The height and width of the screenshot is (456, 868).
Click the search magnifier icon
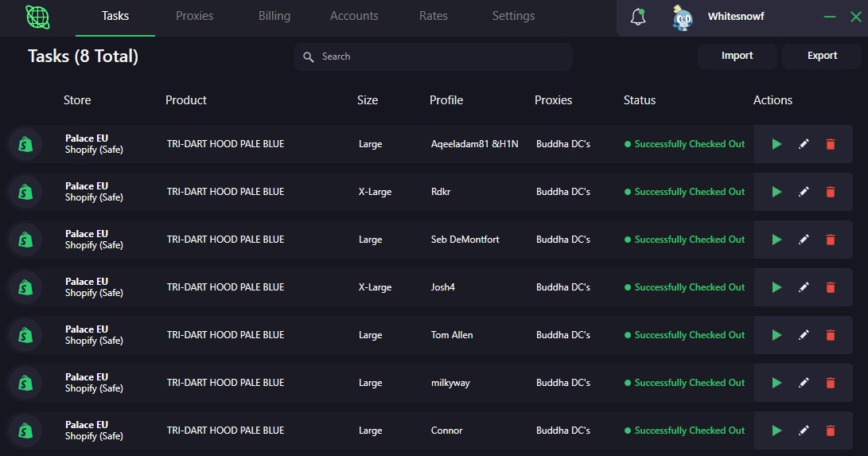click(x=309, y=57)
